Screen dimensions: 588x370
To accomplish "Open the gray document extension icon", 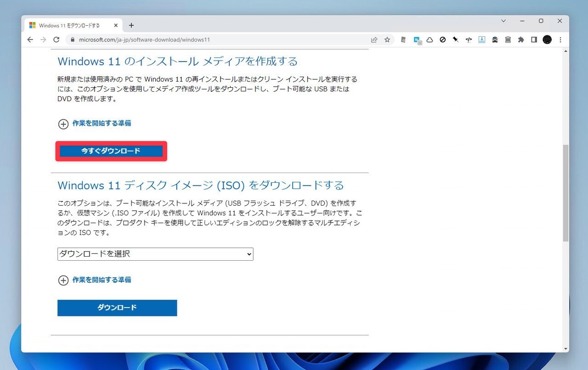I will (x=403, y=40).
